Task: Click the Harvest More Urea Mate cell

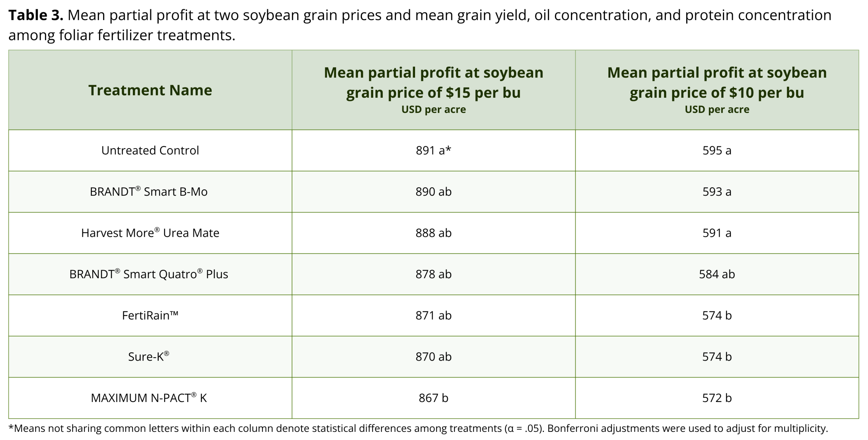Action: pos(150,233)
